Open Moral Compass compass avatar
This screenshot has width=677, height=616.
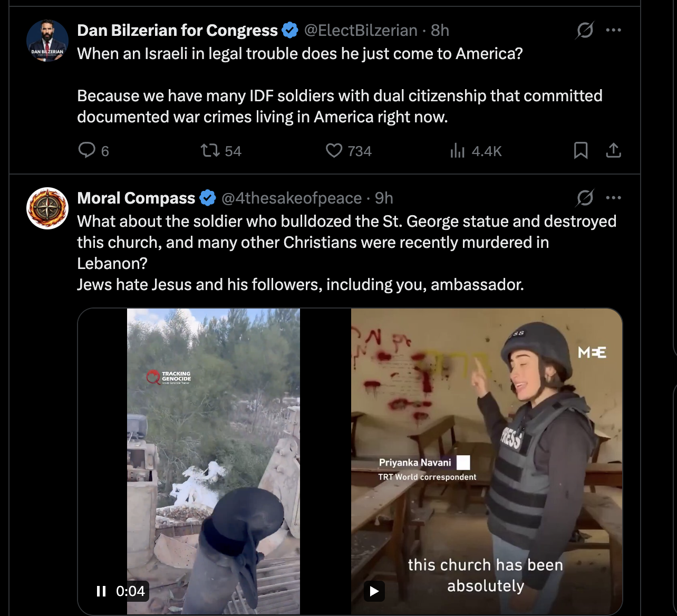click(47, 208)
